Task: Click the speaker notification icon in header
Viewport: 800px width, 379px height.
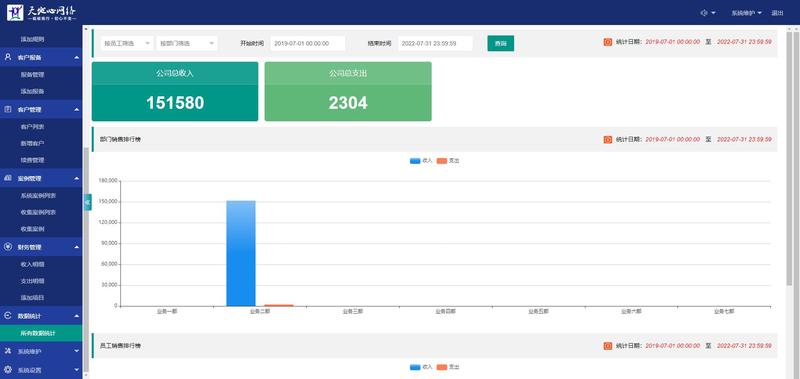Action: point(704,13)
